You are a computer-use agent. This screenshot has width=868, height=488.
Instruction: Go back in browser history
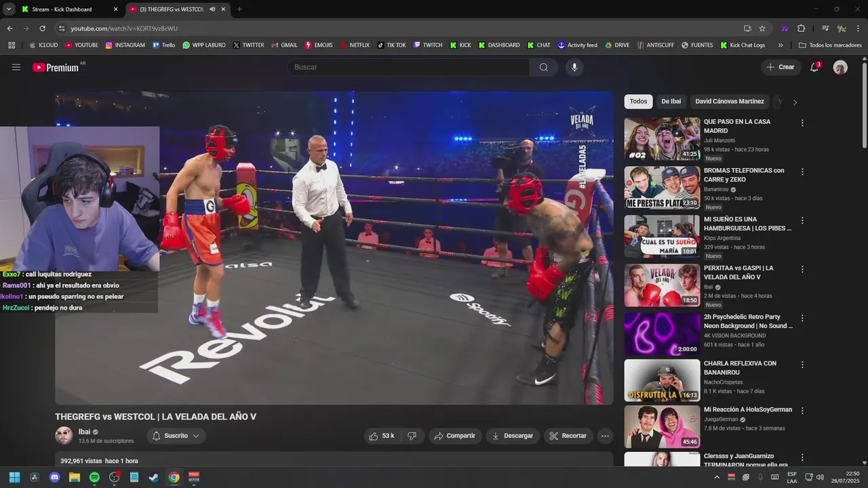(9, 28)
